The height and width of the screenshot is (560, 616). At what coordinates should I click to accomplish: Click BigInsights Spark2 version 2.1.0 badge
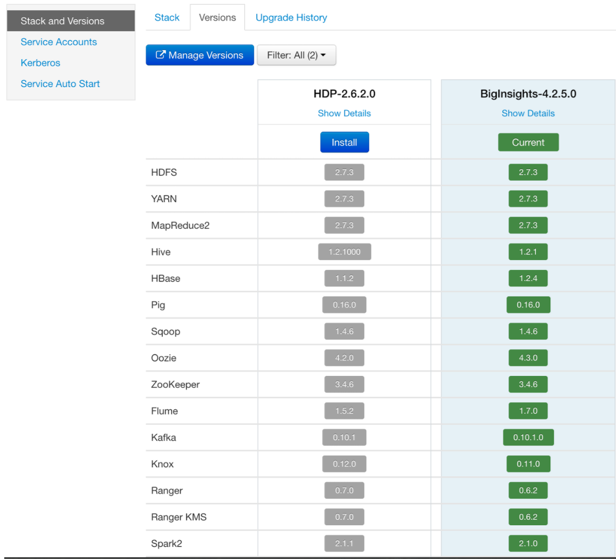528,543
